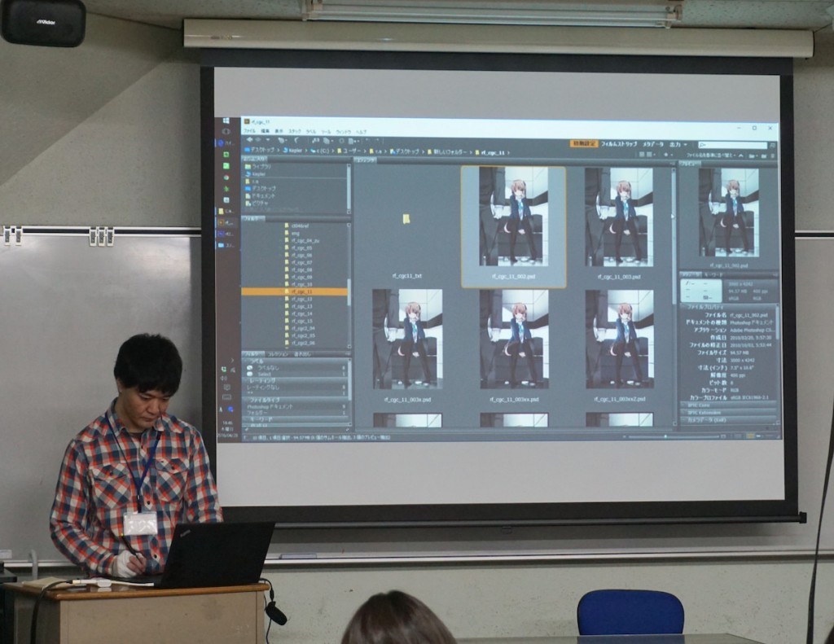Rotate the image counterclockwise
This screenshot has height=644, width=834.
pyautogui.click(x=367, y=140)
